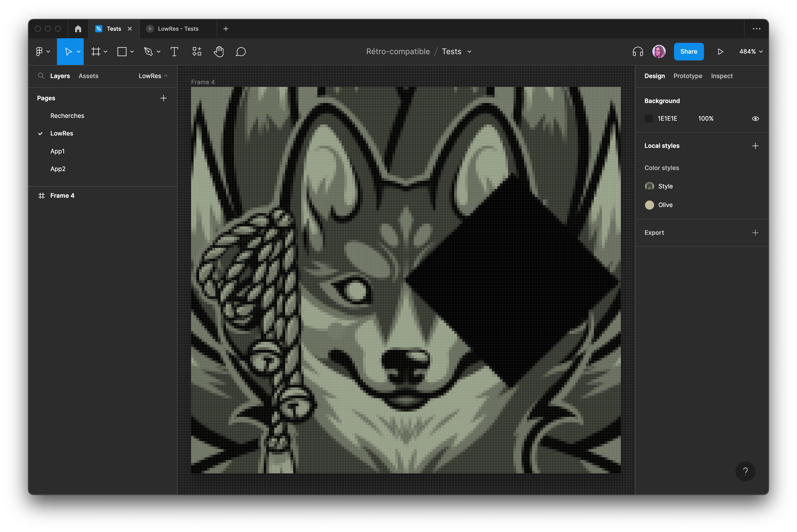Switch to Prototype tab in right panel
This screenshot has height=532, width=797.
pos(687,75)
